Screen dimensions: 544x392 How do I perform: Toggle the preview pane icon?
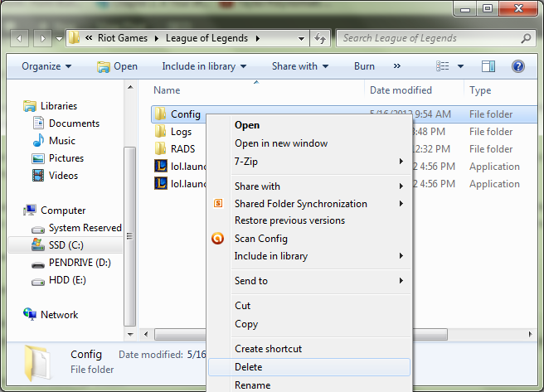coord(488,66)
